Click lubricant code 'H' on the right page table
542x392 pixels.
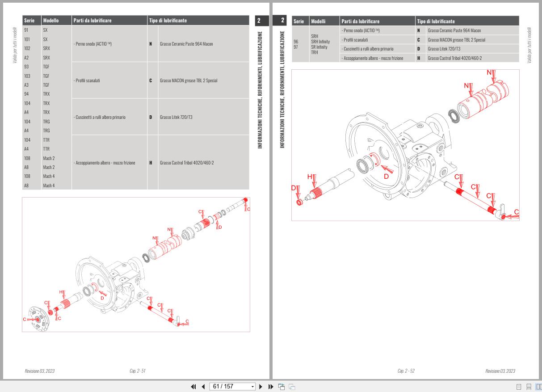tap(419, 58)
